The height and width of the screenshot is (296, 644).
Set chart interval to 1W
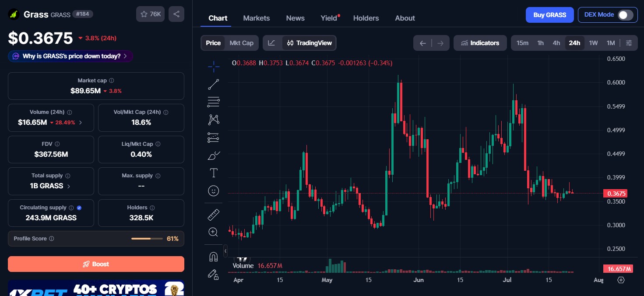click(593, 43)
